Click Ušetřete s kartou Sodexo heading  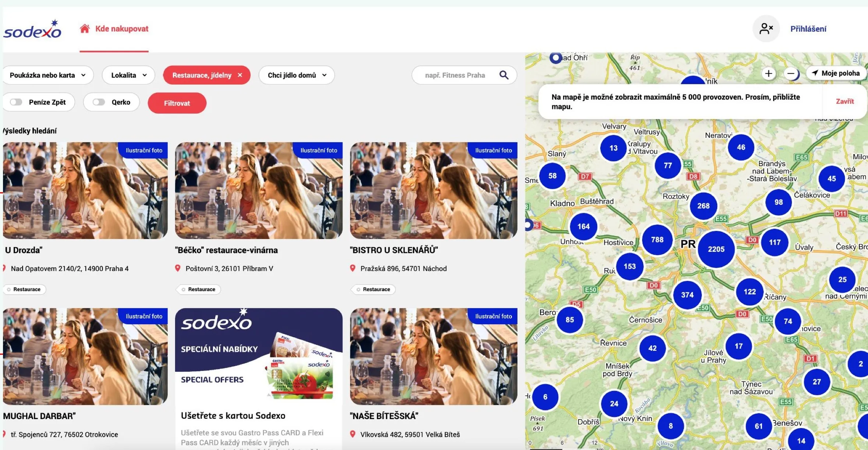233,415
